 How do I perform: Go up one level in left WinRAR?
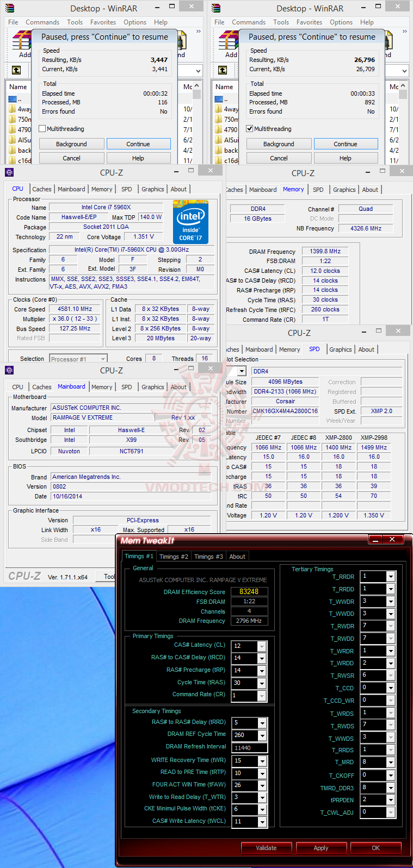(16, 70)
